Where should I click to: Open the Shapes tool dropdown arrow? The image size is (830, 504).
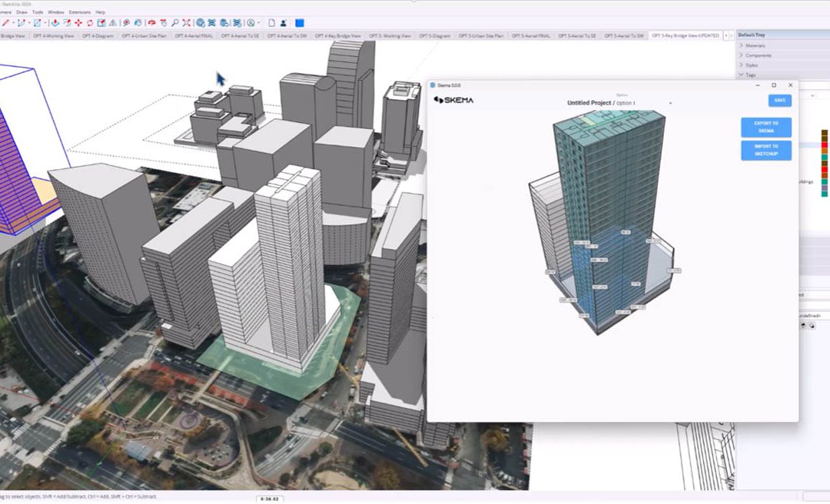pyautogui.click(x=45, y=23)
